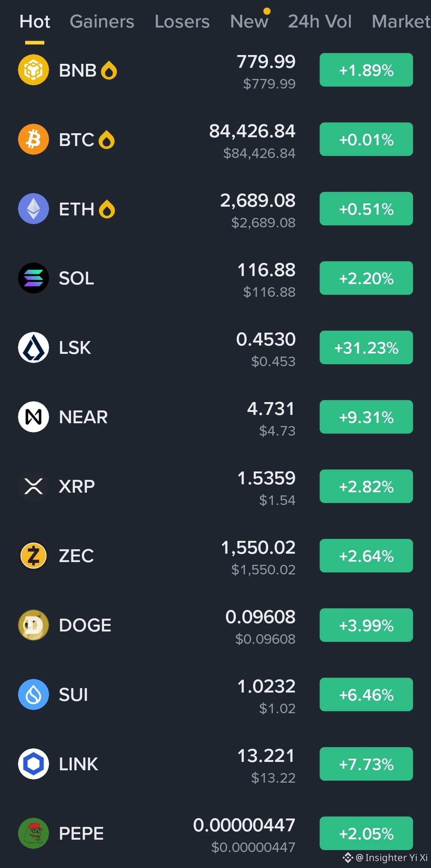Tap the Lisk LSK logo icon
The width and height of the screenshot is (431, 868).
[34, 347]
